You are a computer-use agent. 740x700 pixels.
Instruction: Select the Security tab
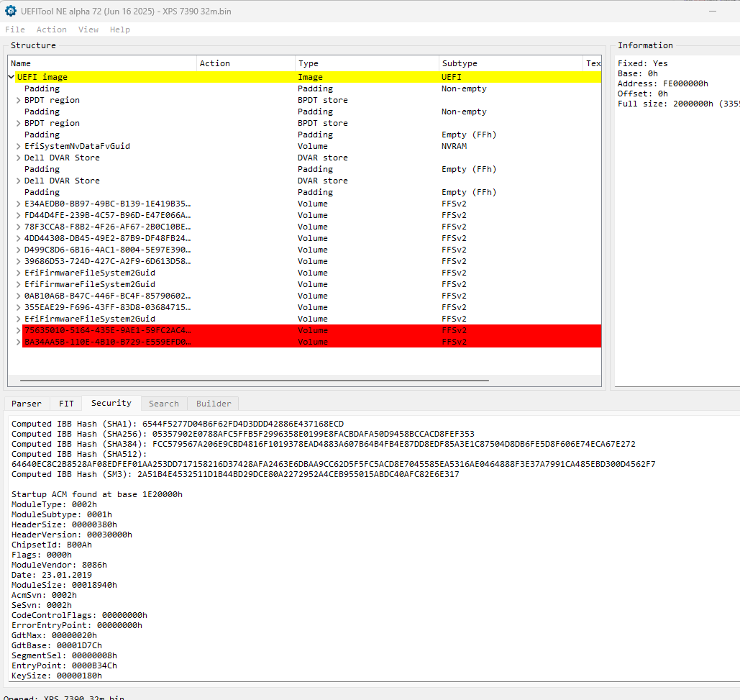(111, 403)
